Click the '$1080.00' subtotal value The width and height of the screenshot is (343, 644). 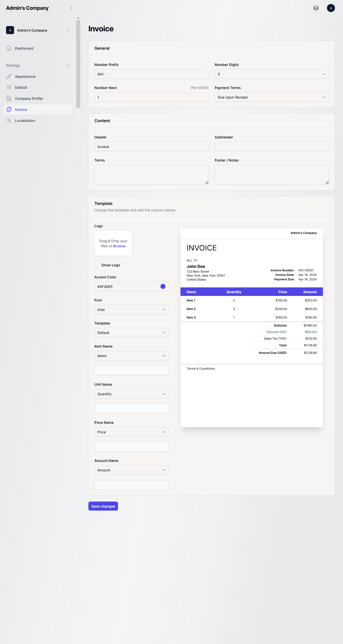click(x=310, y=325)
